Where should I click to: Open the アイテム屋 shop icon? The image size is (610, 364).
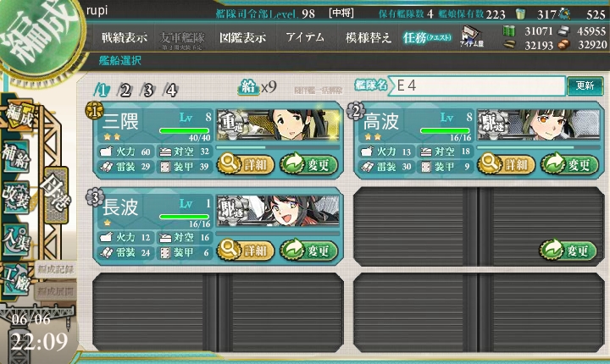point(472,37)
